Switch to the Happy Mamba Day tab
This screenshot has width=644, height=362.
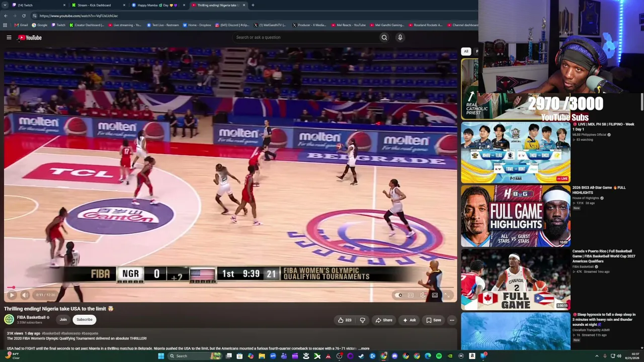pyautogui.click(x=158, y=5)
